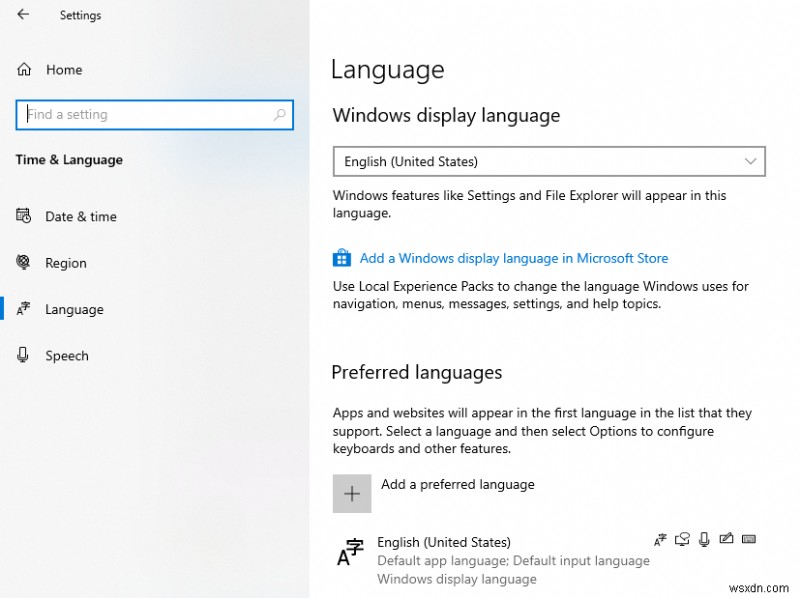Select the Language sidebar icon
The width and height of the screenshot is (800, 598).
pos(25,309)
